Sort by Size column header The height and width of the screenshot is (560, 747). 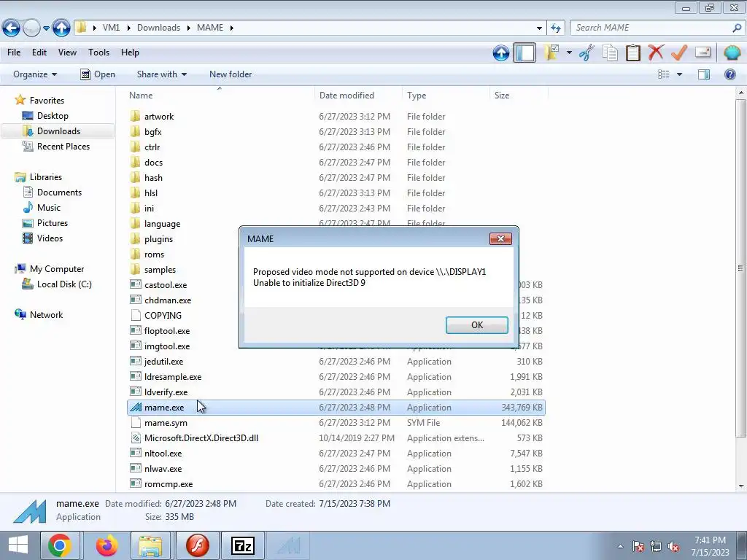tap(519, 96)
